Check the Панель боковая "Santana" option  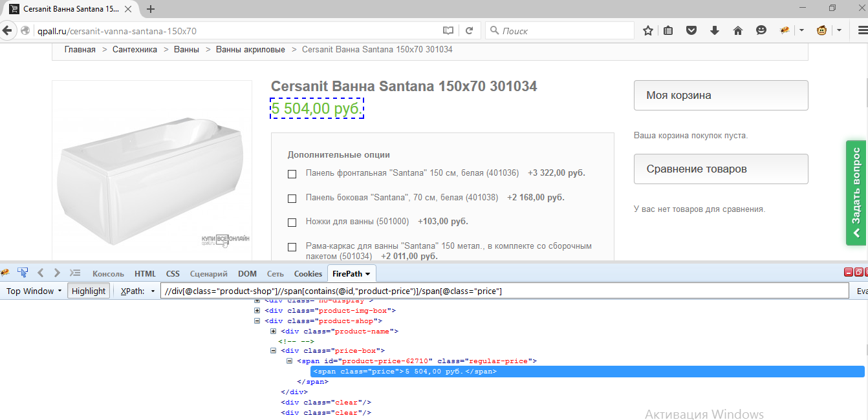coord(292,198)
